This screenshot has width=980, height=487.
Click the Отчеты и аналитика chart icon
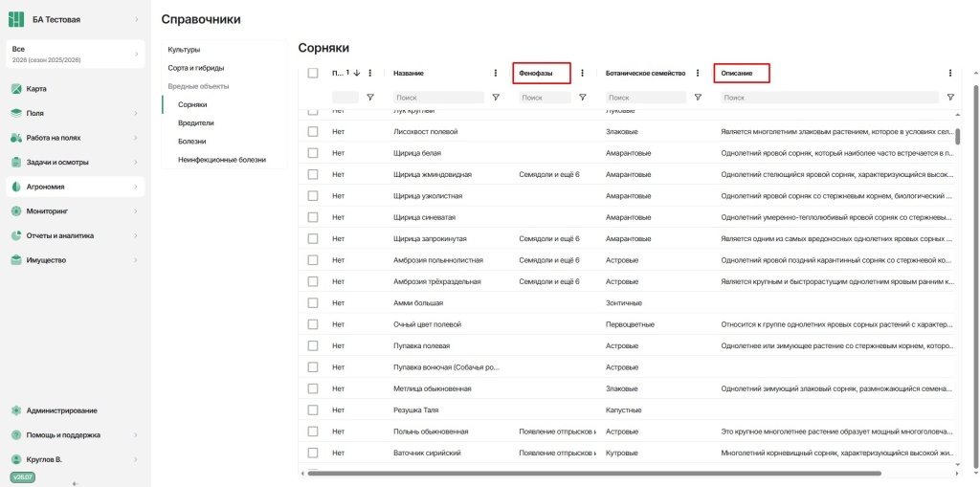point(17,235)
